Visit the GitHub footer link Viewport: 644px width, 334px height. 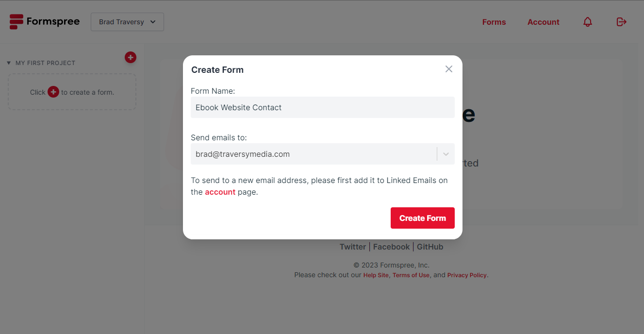pos(430,247)
